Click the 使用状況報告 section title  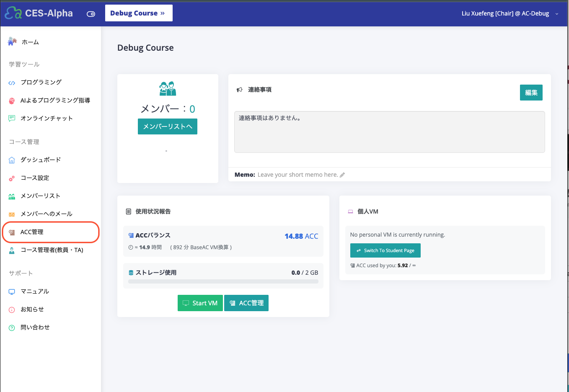[x=153, y=211]
